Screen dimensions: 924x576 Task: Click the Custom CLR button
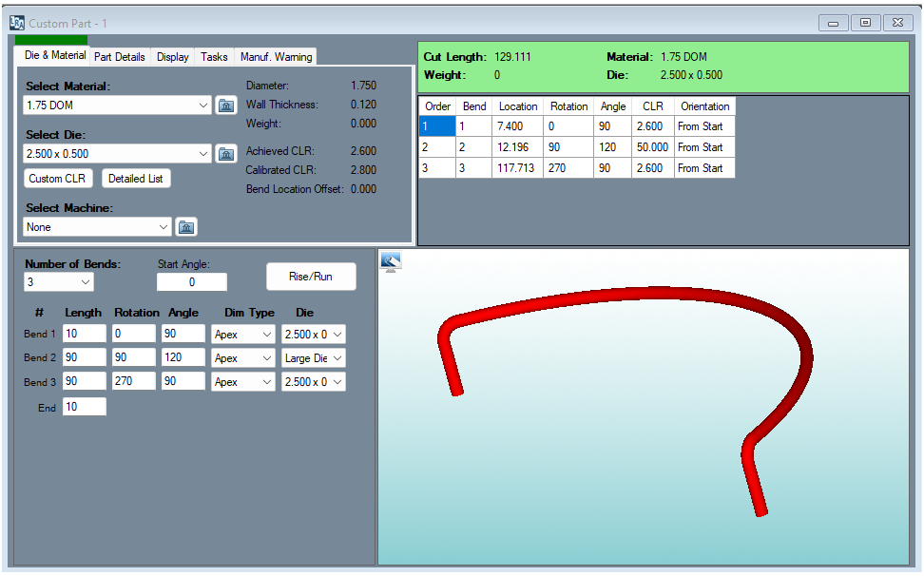pos(58,179)
